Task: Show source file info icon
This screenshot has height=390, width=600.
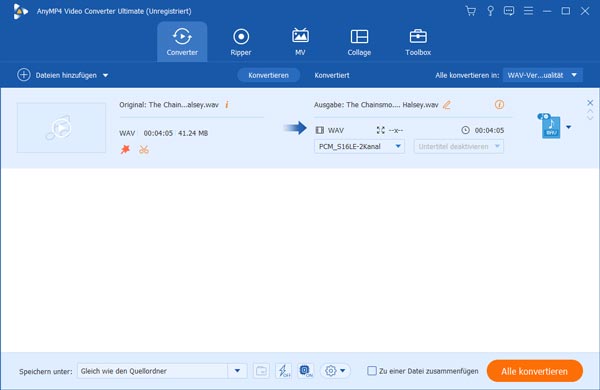Action: click(x=227, y=104)
